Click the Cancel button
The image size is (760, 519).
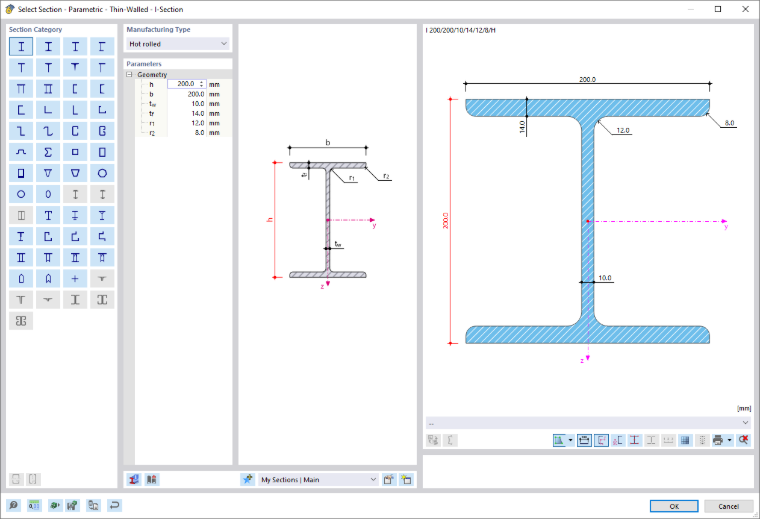point(728,506)
